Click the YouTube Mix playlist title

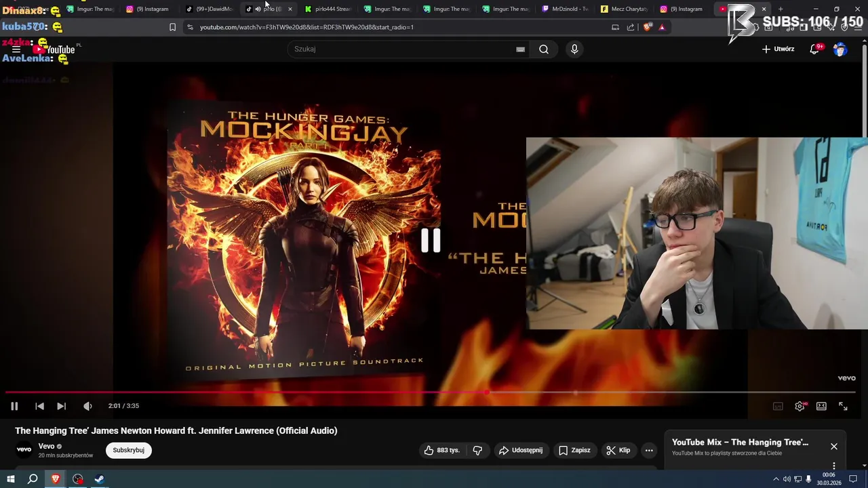click(x=740, y=442)
